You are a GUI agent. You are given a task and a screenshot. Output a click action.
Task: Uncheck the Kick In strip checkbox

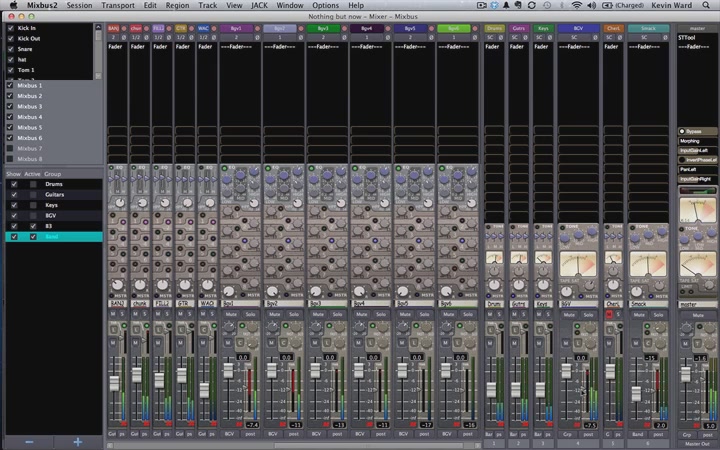11,28
